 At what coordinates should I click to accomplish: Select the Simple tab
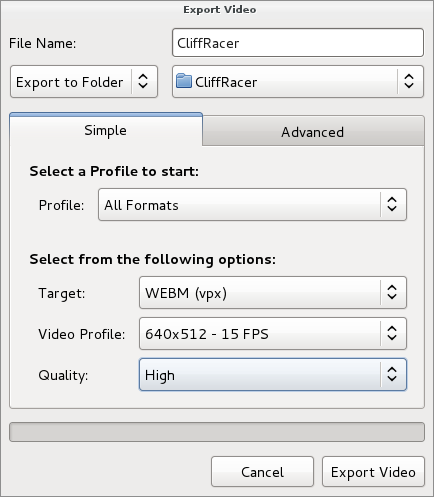click(x=106, y=130)
